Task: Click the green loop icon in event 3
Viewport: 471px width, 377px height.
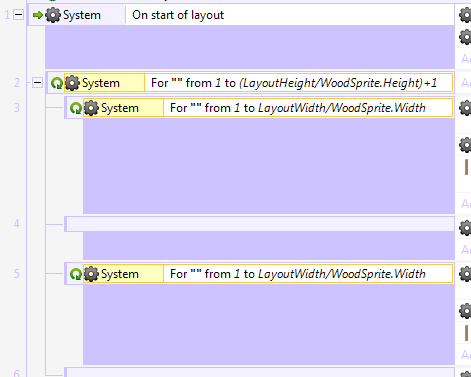Action: [x=76, y=108]
